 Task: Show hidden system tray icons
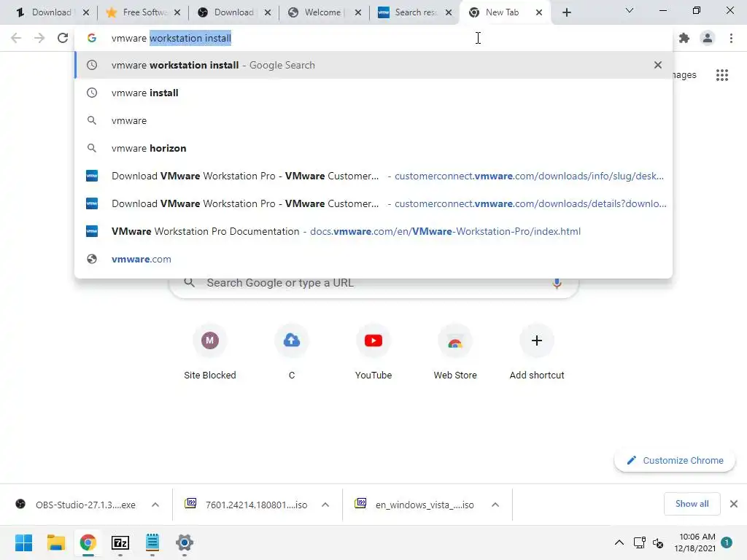[619, 542]
